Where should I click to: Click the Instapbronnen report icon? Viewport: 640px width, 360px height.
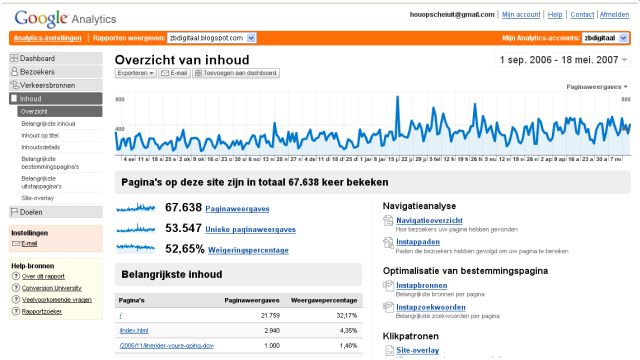[x=388, y=286]
